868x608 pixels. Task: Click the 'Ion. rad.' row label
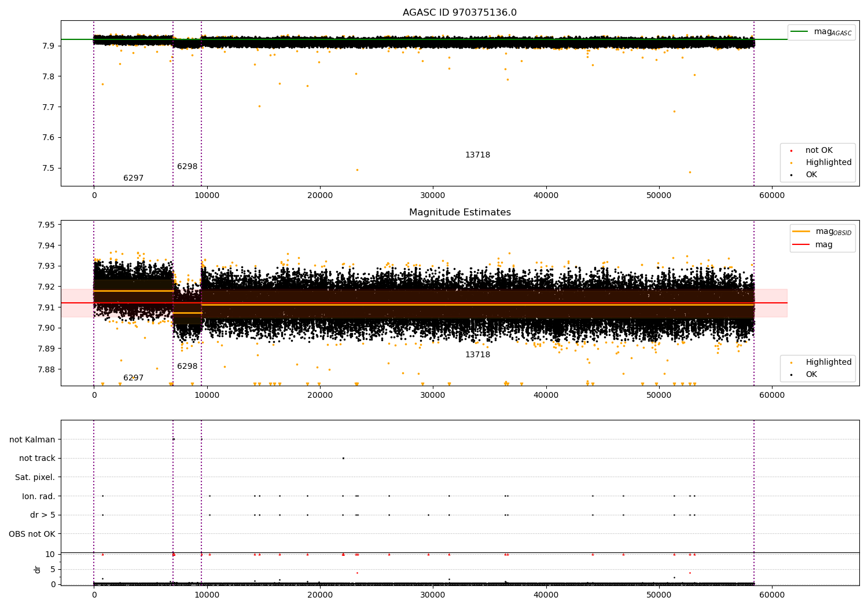39,496
